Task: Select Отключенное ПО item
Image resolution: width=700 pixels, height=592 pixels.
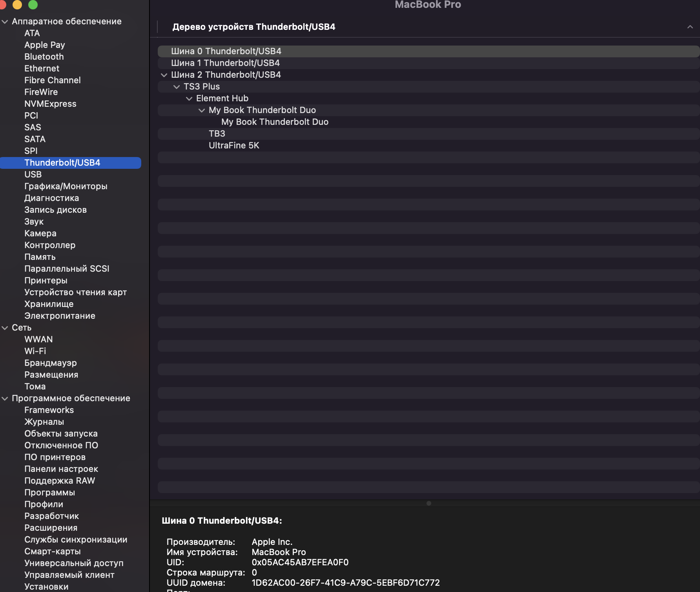Action: coord(61,446)
